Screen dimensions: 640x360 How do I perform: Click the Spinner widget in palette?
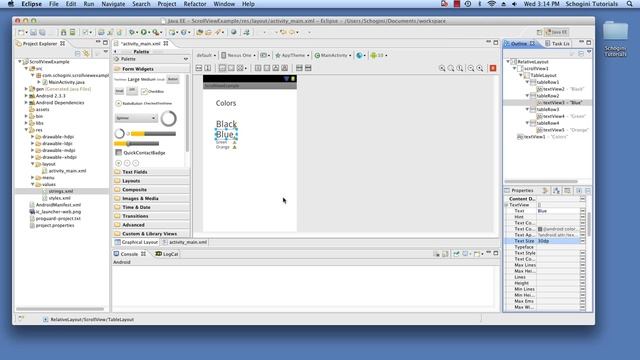point(136,118)
